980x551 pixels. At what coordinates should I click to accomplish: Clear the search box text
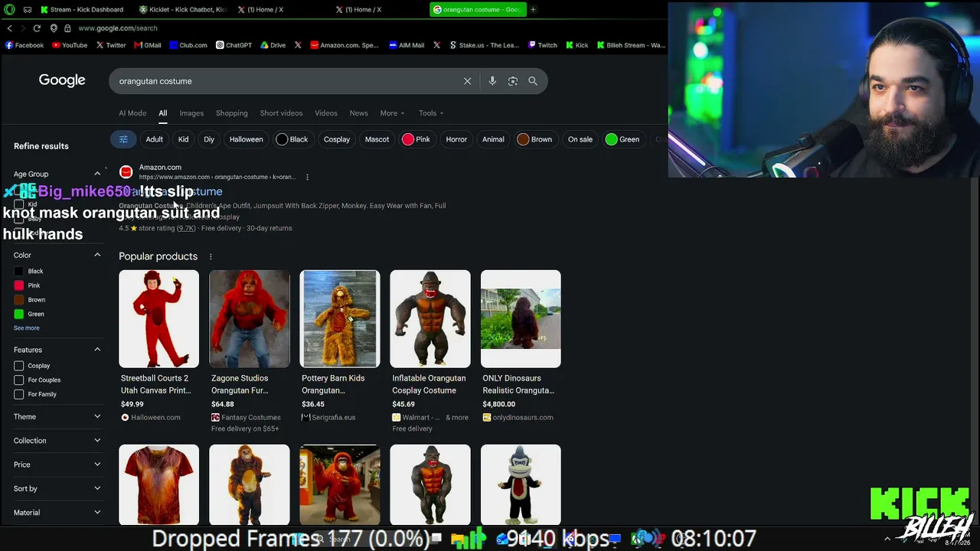(x=467, y=81)
